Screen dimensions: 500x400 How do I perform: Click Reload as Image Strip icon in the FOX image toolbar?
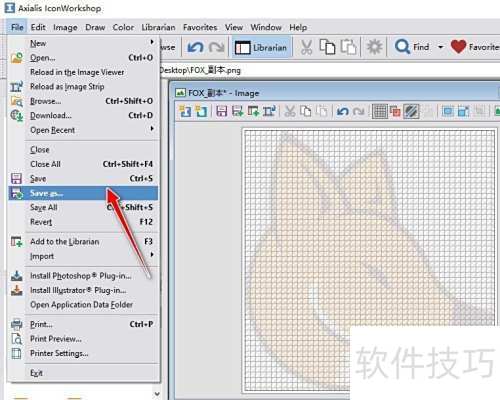point(269,111)
